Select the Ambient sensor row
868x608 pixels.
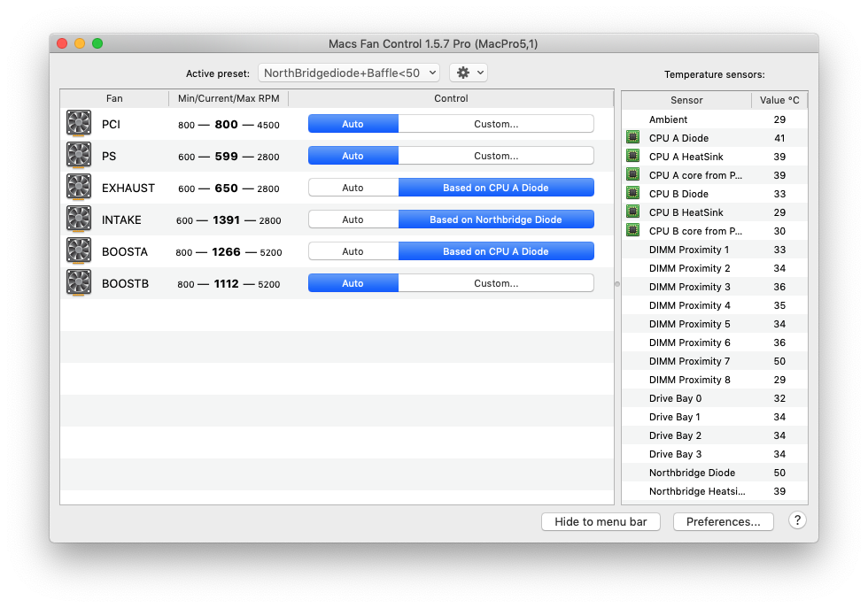coord(715,119)
